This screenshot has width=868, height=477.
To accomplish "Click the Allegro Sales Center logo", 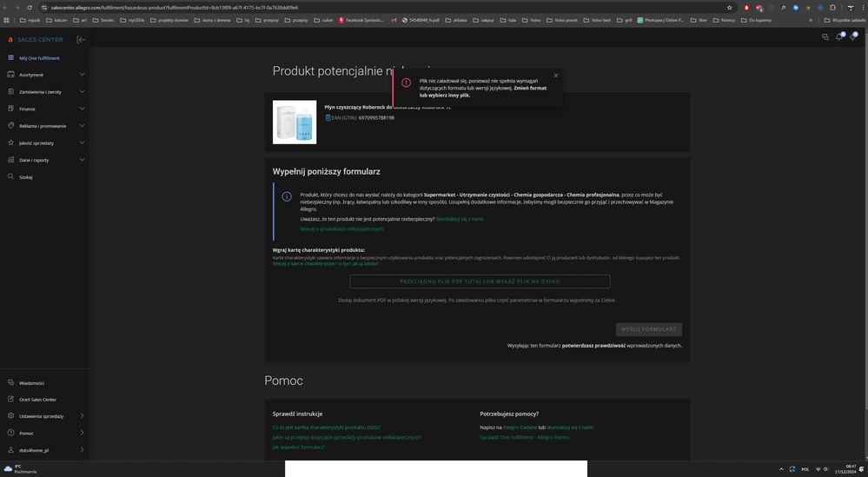I will [x=36, y=40].
